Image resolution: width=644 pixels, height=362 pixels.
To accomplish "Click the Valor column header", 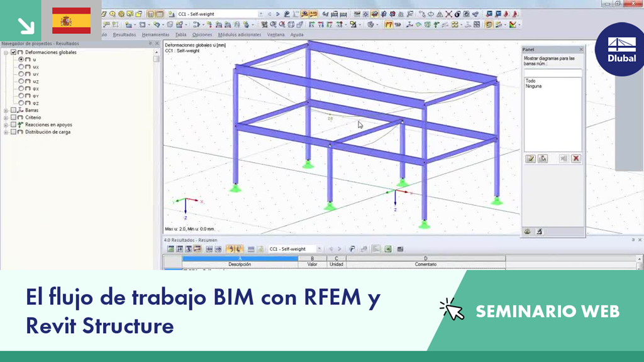I will [x=312, y=265].
